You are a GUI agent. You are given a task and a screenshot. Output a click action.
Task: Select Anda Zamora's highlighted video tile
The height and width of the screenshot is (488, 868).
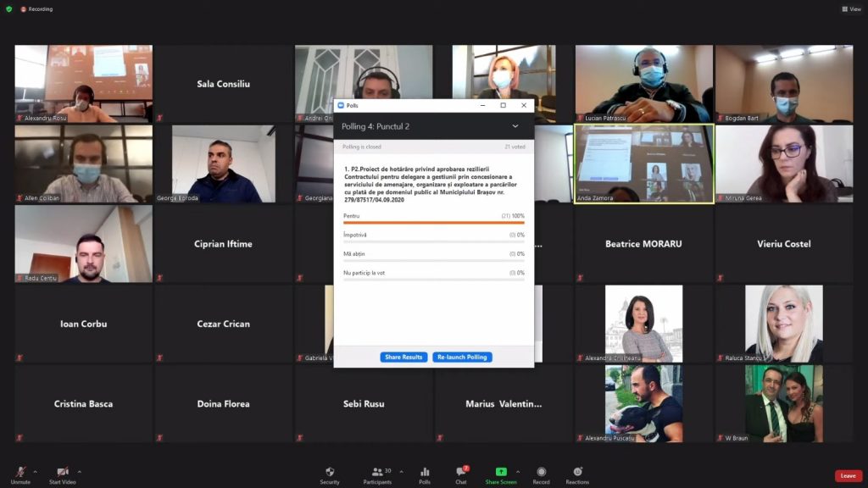[x=644, y=164]
